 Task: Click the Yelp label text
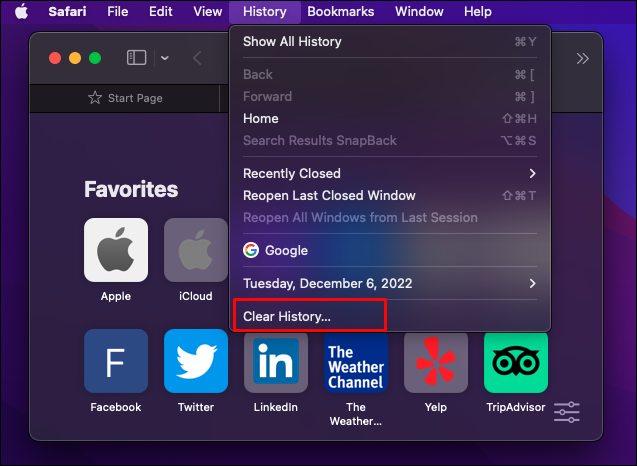point(436,407)
